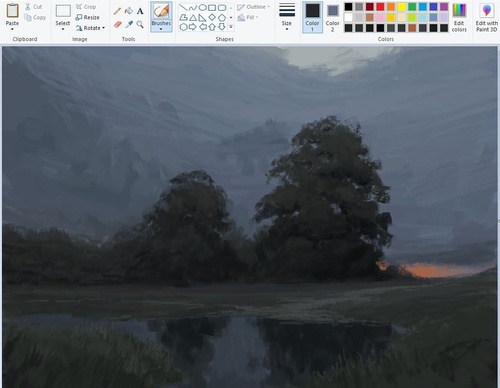
Task: Pick the lime palette swatch
Action: pyautogui.click(x=412, y=17)
